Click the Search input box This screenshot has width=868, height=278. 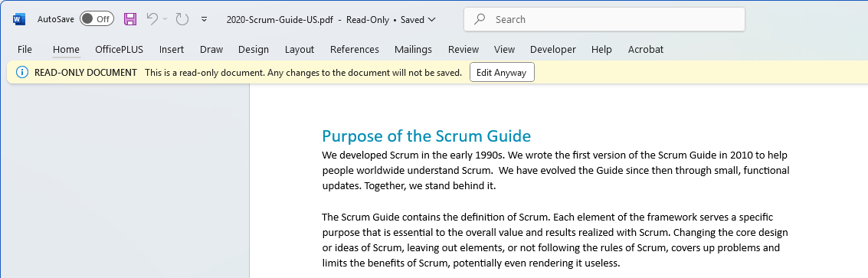point(604,19)
